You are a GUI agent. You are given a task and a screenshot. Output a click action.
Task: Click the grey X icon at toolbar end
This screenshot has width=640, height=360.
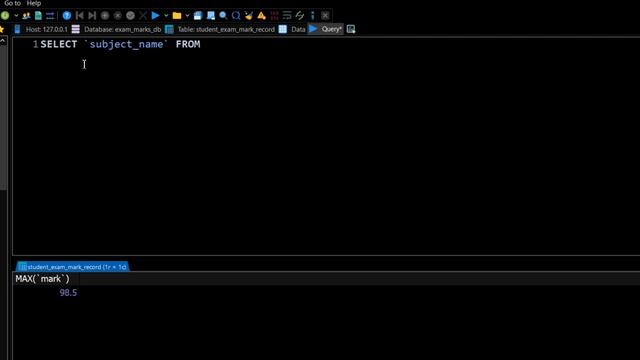325,16
